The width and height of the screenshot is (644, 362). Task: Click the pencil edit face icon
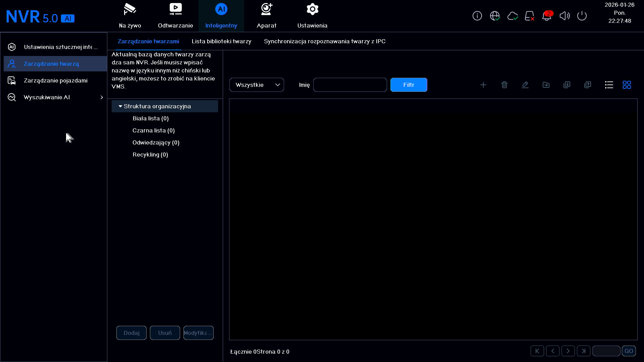click(x=525, y=85)
